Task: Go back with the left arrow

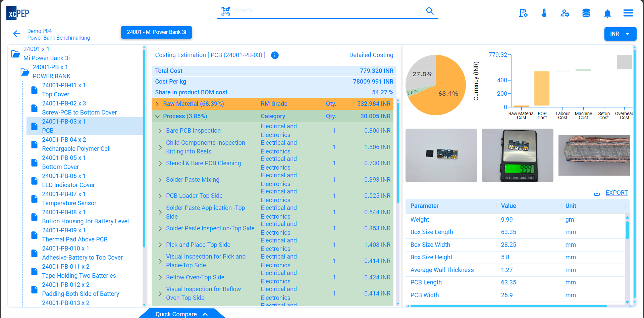Action: click(16, 34)
